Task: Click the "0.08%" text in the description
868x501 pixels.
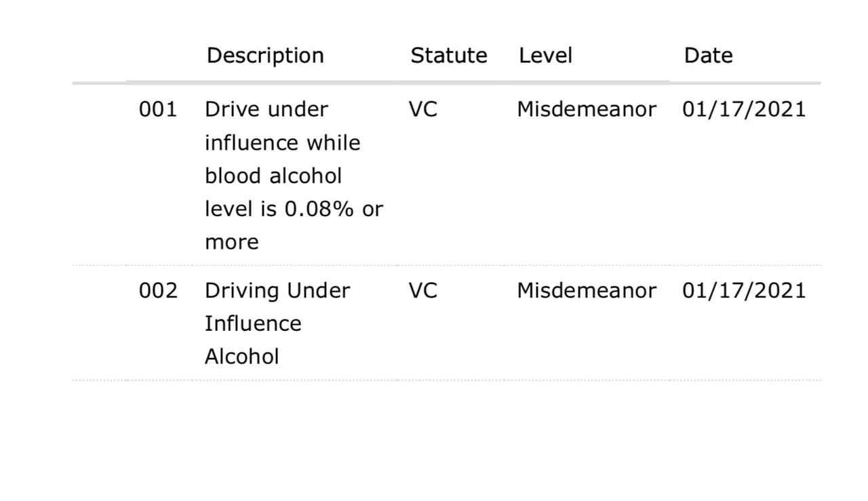Action: [x=319, y=209]
